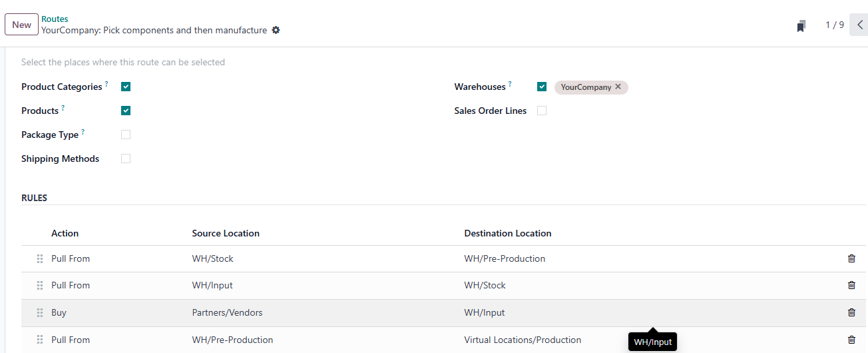The width and height of the screenshot is (868, 353).
Task: Select the Virtual Locations/Production destination cell
Action: [523, 340]
